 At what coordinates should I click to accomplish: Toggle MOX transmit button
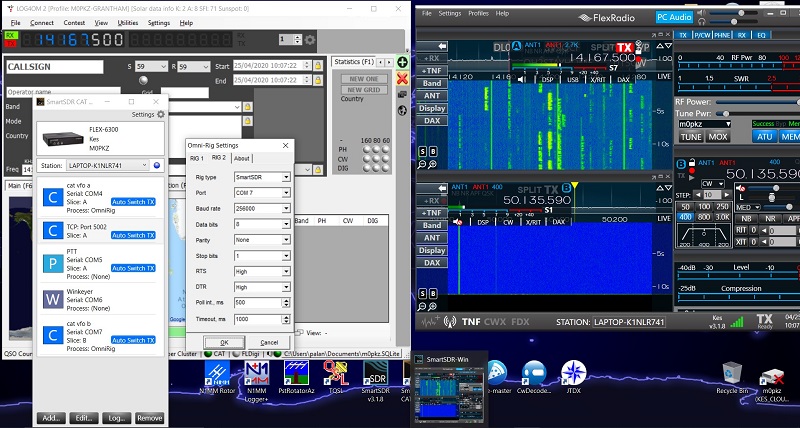pos(717,137)
